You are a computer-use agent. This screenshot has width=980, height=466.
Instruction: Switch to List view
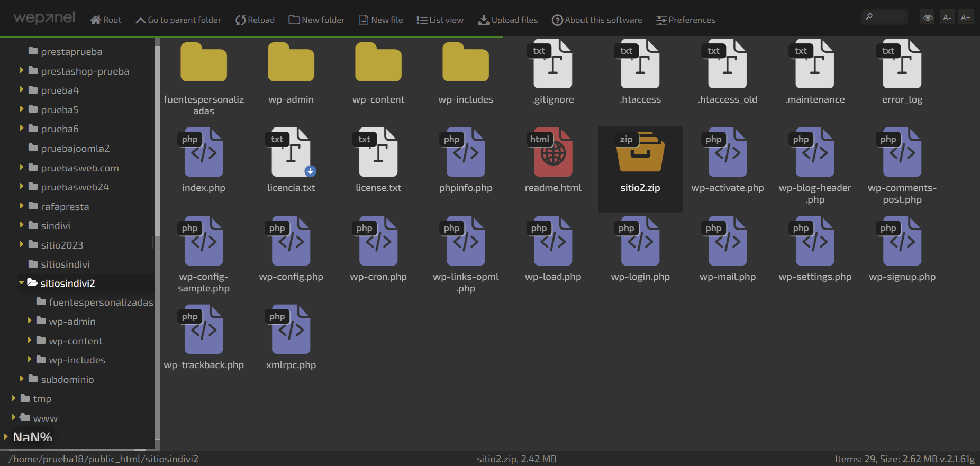click(x=440, y=20)
